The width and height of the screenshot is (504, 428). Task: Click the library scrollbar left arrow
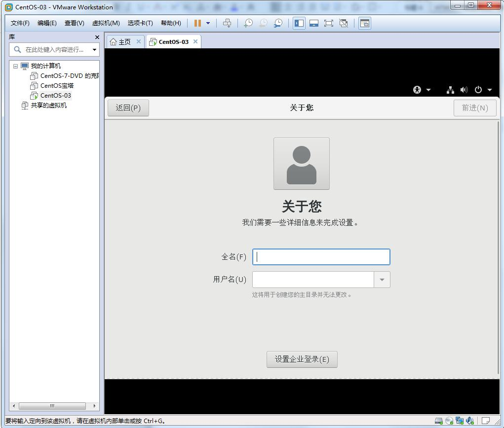[13, 406]
